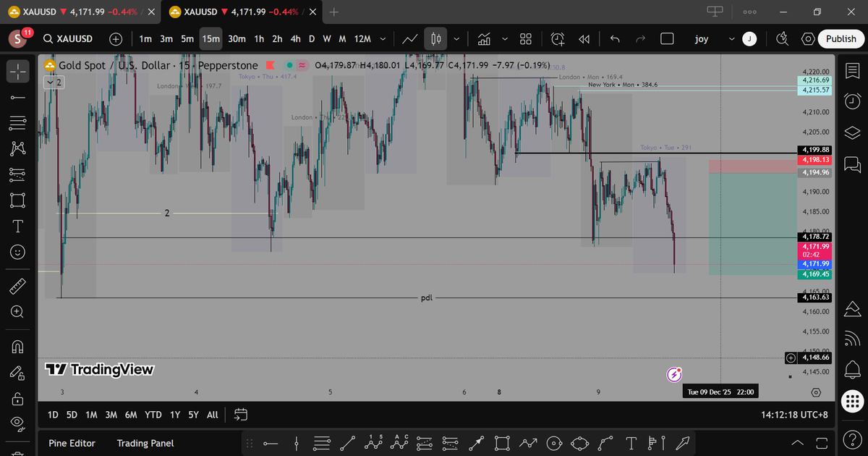Open the Watchlist panel in right sidebar
The height and width of the screenshot is (456, 868).
click(x=853, y=72)
